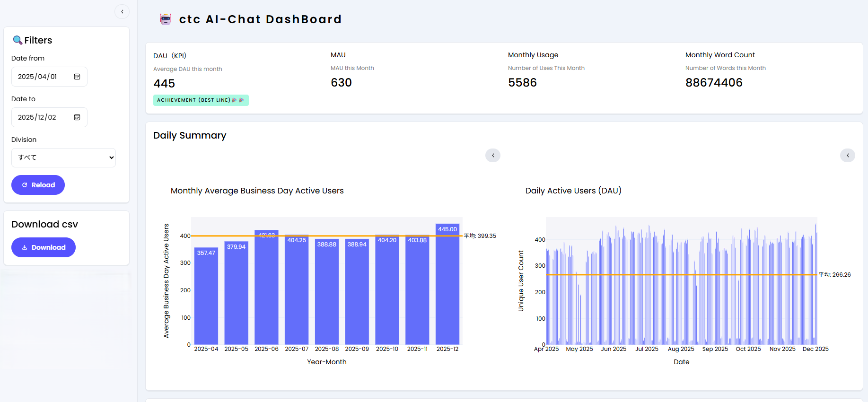Click the 2025-11 bar labeled 403.88
The width and height of the screenshot is (868, 402).
tap(417, 290)
